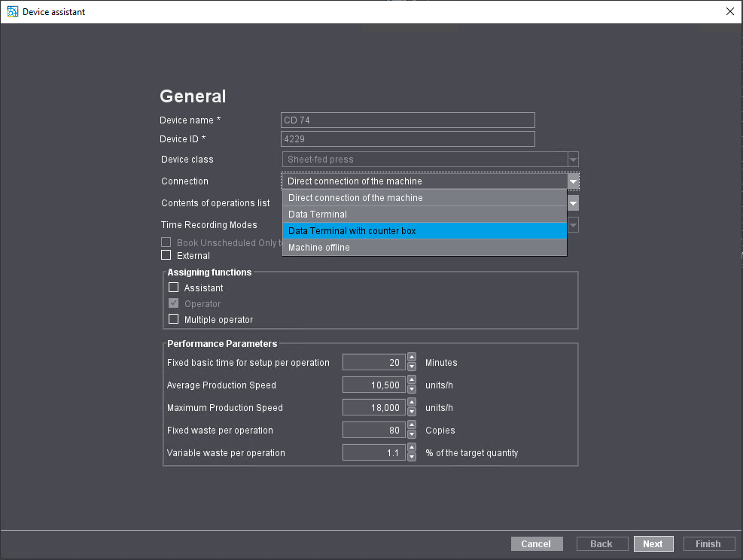Viewport: 743px width, 560px height.
Task: Decrease Average Production Speed with down arrow
Action: (x=412, y=390)
